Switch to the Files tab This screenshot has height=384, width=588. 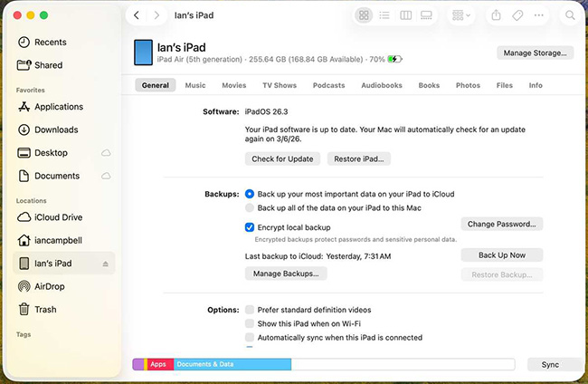point(505,85)
